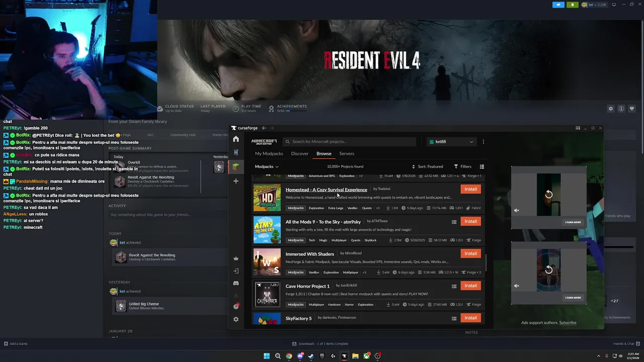Open Google Chrome from taskbar
This screenshot has height=362, width=644.
pos(289,356)
